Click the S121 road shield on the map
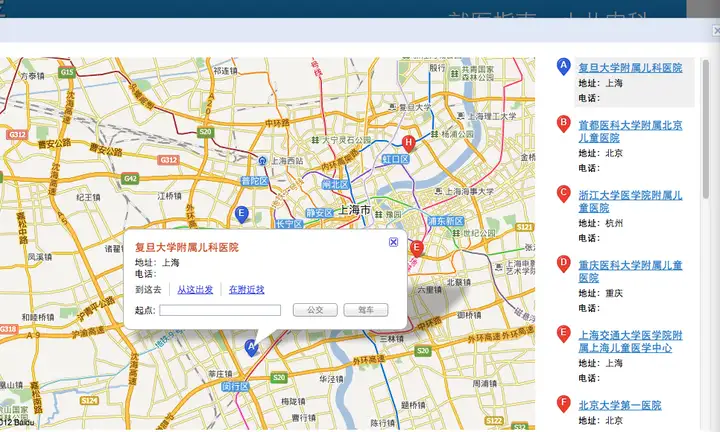The image size is (720, 432). point(524,227)
